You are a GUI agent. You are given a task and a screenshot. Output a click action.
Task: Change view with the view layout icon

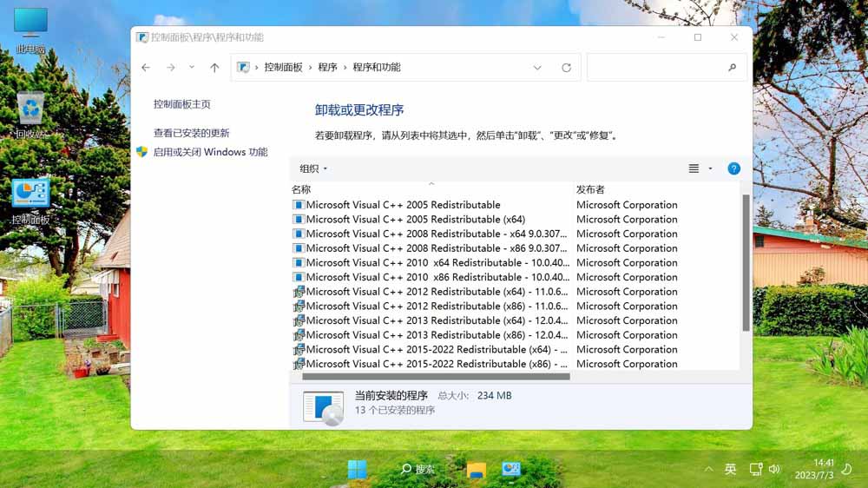coord(694,168)
